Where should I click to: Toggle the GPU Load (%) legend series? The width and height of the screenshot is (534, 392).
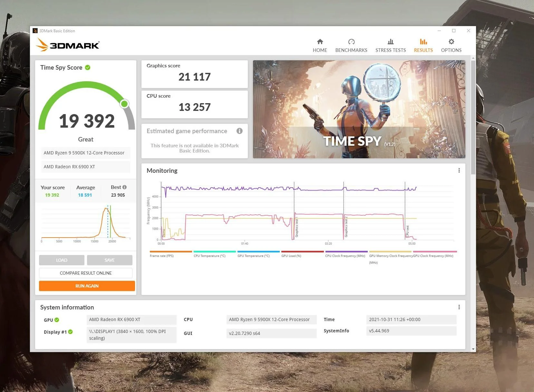[302, 254]
